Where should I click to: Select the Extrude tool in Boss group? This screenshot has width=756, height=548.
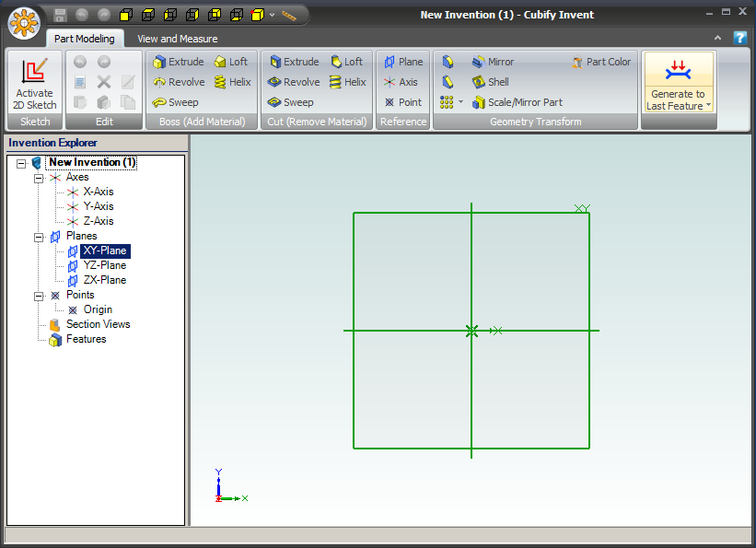tap(178, 62)
